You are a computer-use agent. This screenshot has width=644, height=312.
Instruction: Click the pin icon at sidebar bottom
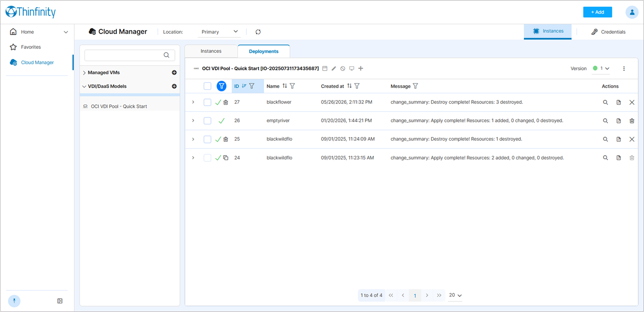(14, 301)
